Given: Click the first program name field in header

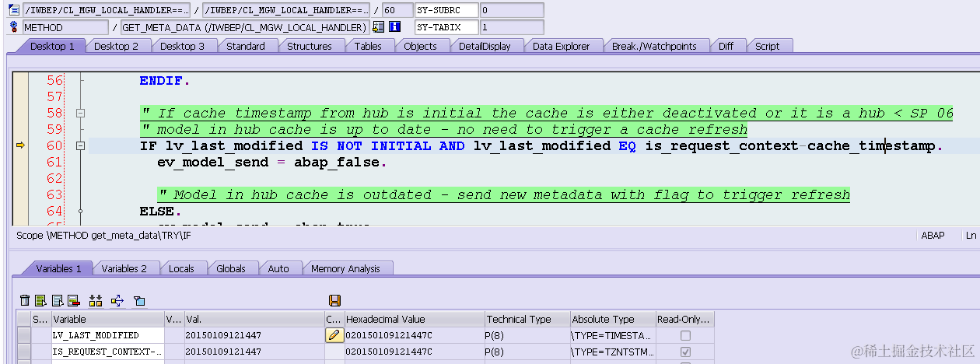Looking at the screenshot, I should (107, 10).
